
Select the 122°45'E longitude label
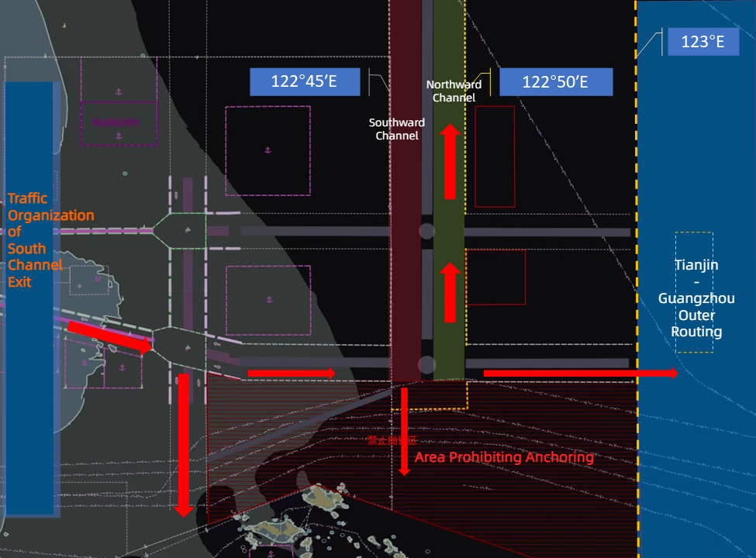click(304, 81)
